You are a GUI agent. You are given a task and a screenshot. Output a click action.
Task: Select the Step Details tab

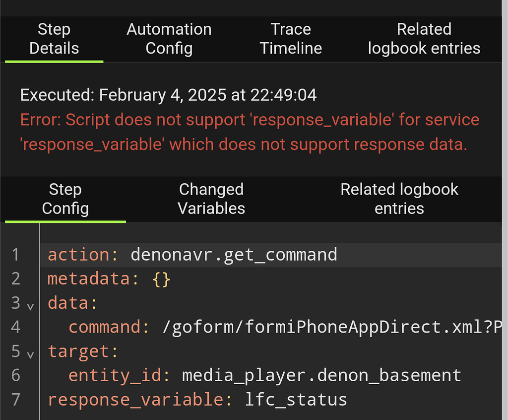point(54,39)
